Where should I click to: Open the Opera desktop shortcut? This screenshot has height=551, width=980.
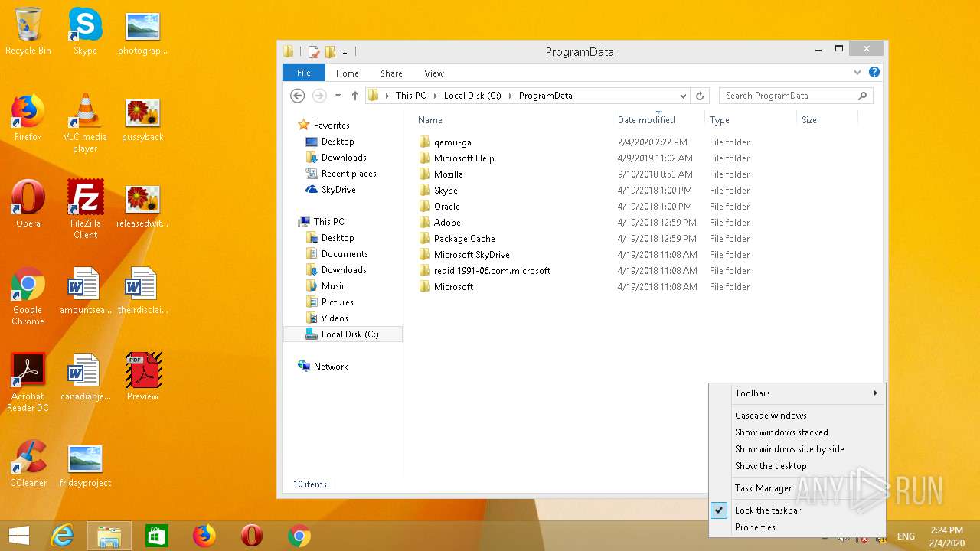tap(28, 204)
